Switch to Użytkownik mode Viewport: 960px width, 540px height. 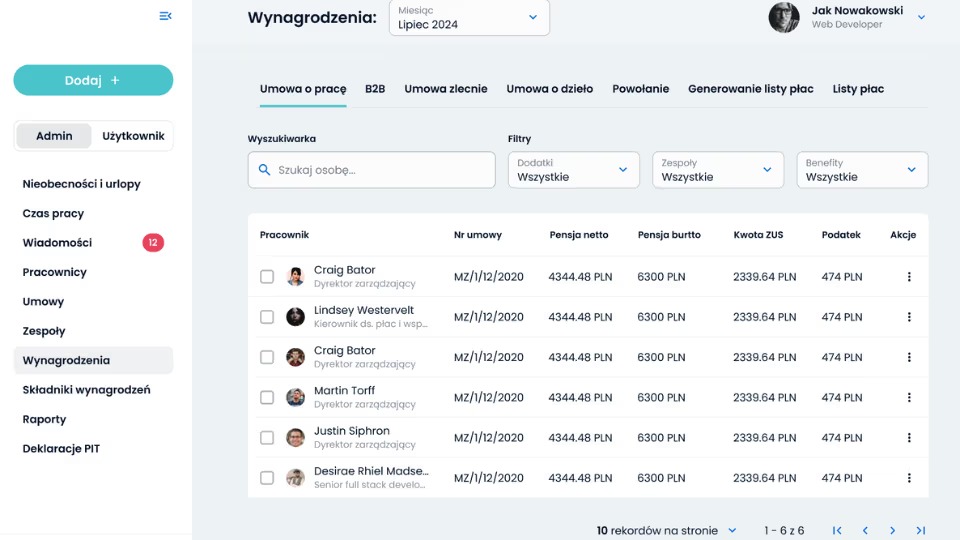[133, 136]
